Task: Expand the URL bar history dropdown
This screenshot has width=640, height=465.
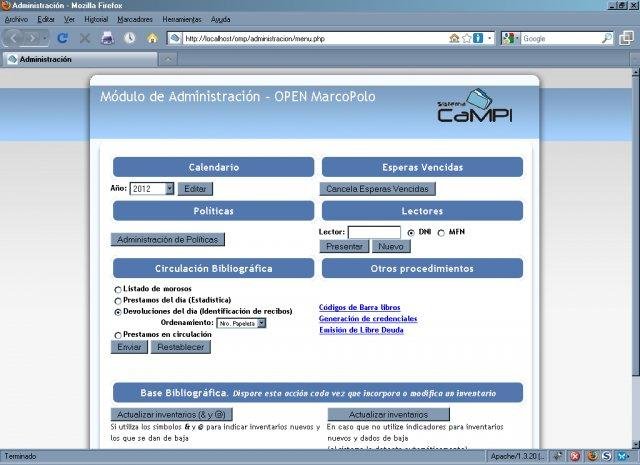Action: pos(489,39)
